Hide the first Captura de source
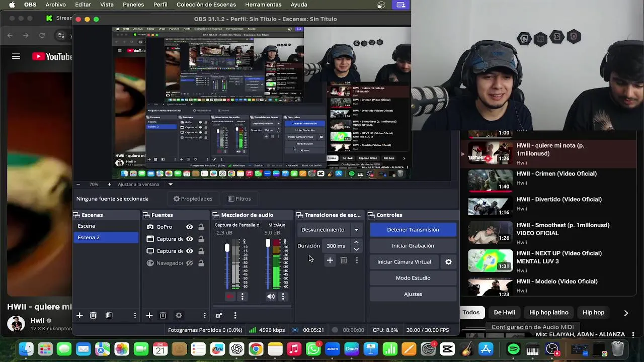 pyautogui.click(x=190, y=239)
